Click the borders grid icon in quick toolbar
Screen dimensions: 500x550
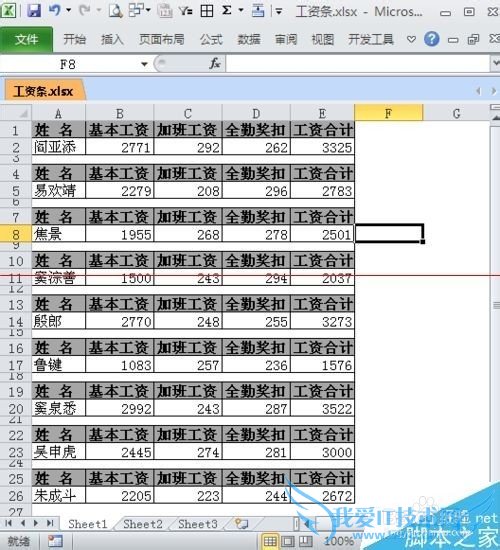[207, 11]
